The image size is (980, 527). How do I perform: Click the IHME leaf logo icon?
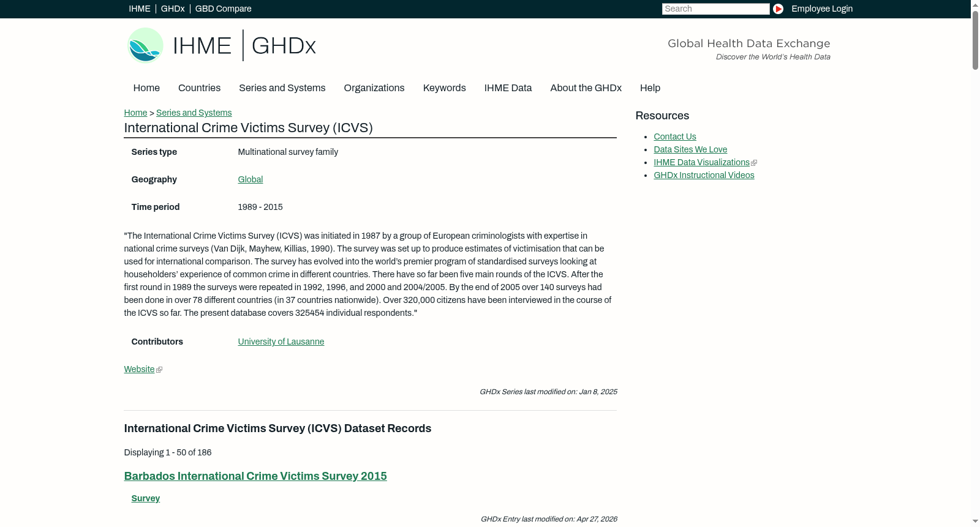[145, 45]
